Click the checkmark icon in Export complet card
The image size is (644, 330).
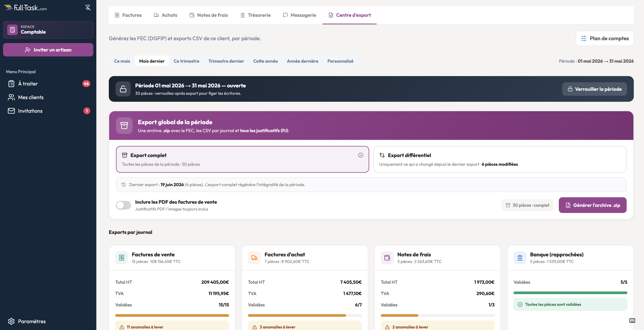click(x=361, y=155)
